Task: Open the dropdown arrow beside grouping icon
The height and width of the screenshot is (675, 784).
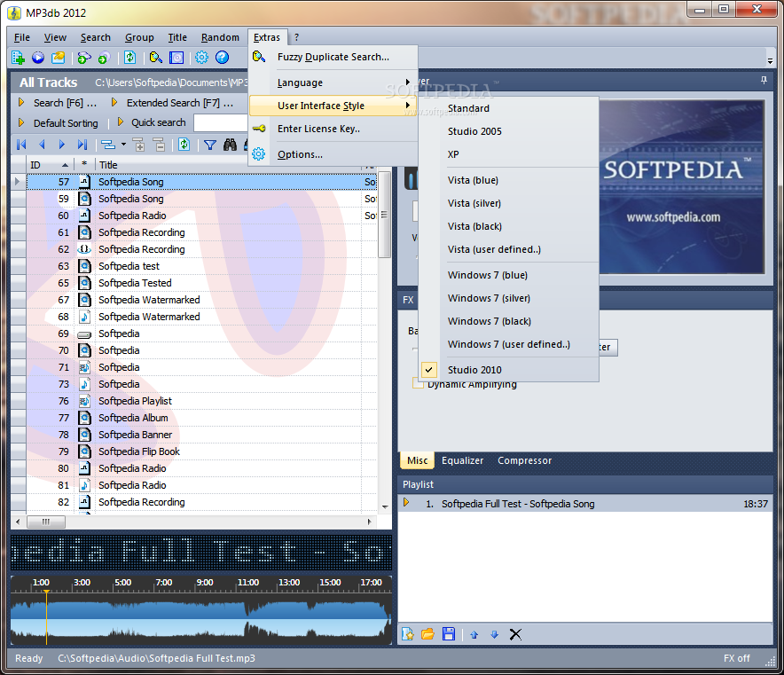Action: 123,145
